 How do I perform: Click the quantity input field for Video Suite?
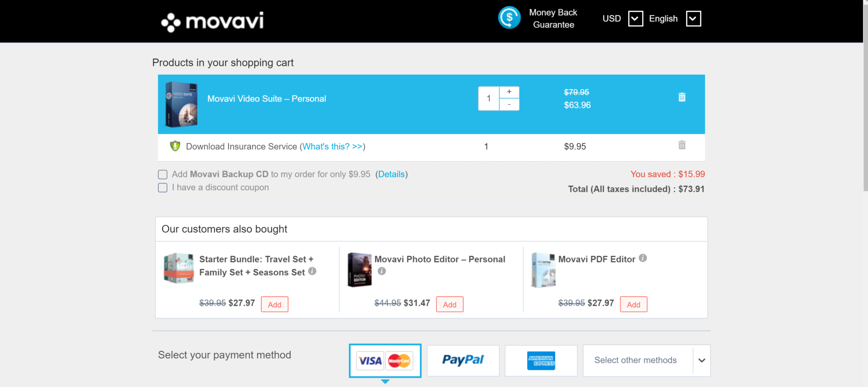click(x=489, y=98)
